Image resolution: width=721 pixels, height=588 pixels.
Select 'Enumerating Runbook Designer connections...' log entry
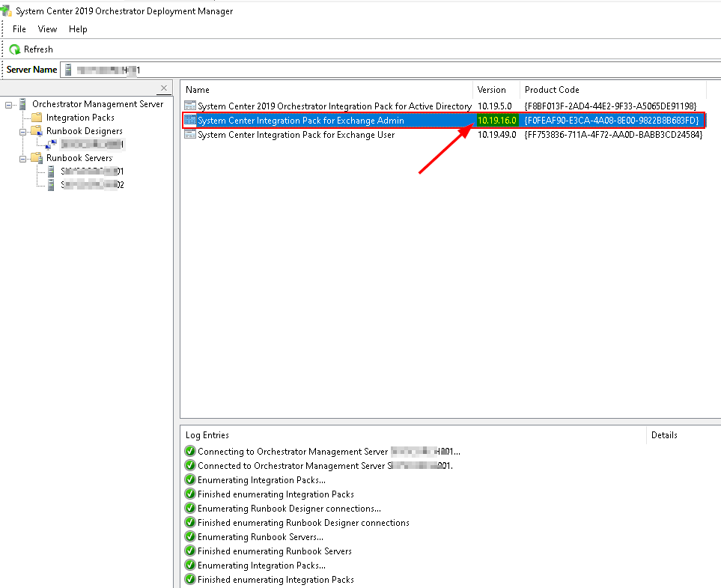click(x=289, y=509)
